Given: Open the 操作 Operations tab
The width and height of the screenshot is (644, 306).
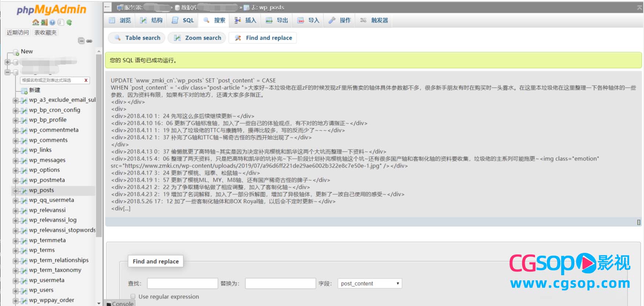Looking at the screenshot, I should pos(340,20).
